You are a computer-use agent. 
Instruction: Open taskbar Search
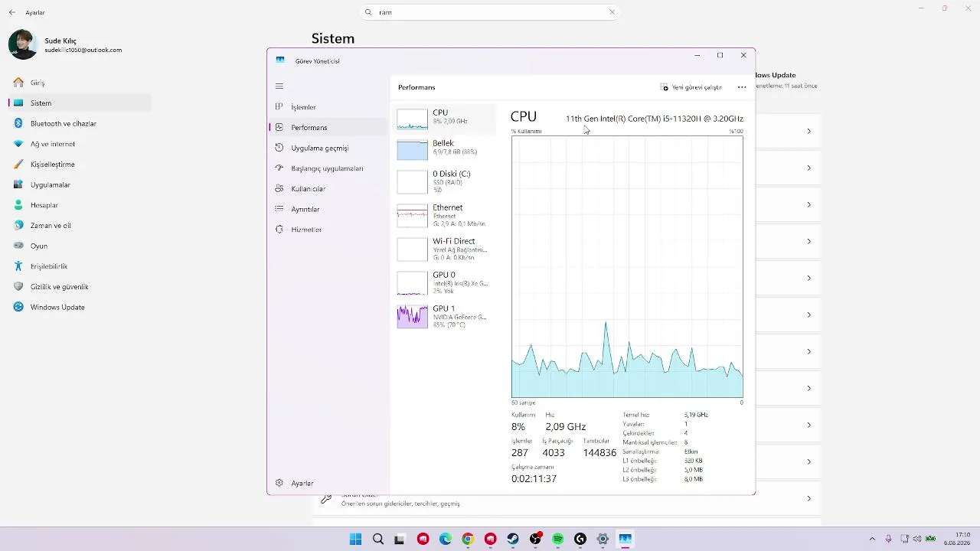(377, 539)
